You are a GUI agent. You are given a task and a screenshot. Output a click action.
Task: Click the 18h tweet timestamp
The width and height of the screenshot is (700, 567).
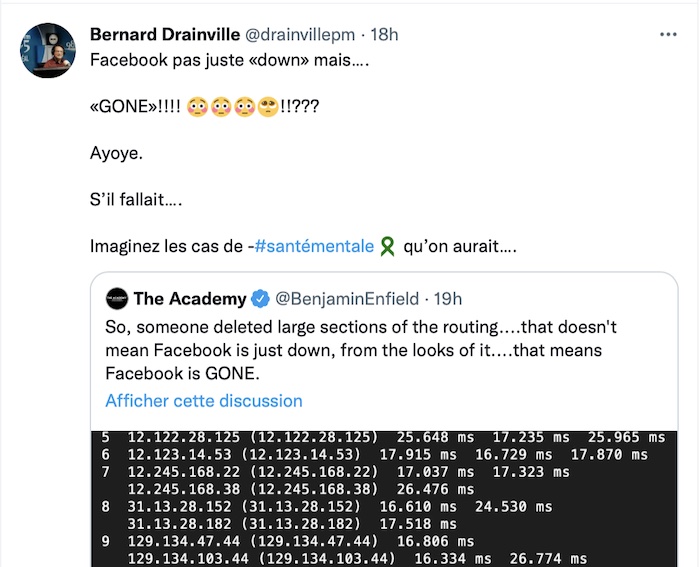pos(384,35)
